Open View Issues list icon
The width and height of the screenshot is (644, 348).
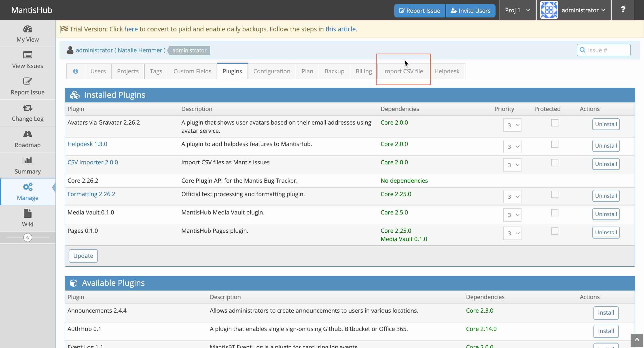(x=28, y=55)
